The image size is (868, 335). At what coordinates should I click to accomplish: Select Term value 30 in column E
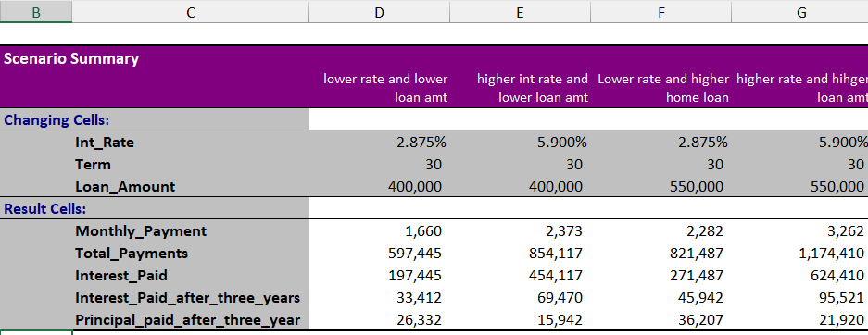tap(574, 165)
